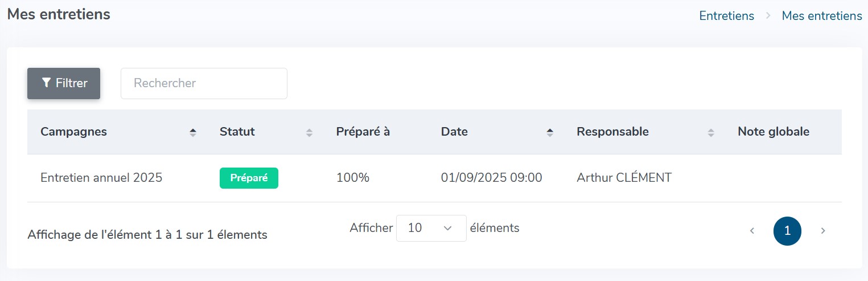Click the Rechercher search field
Image resolution: width=868 pixels, height=281 pixels.
pos(204,83)
